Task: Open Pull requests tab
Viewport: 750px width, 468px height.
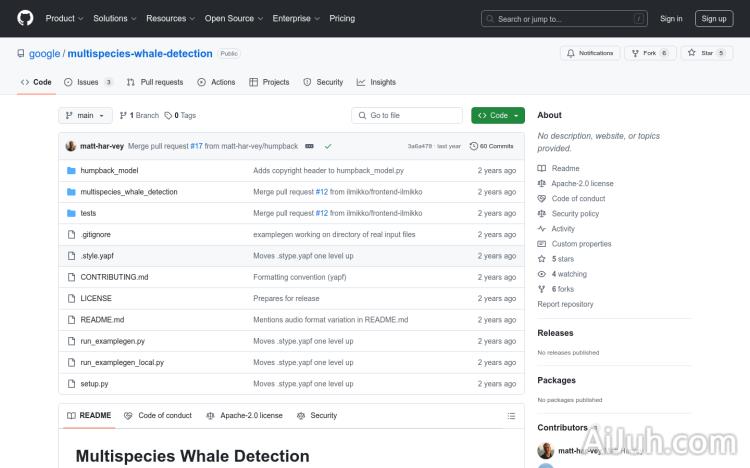Action: pyautogui.click(x=155, y=82)
